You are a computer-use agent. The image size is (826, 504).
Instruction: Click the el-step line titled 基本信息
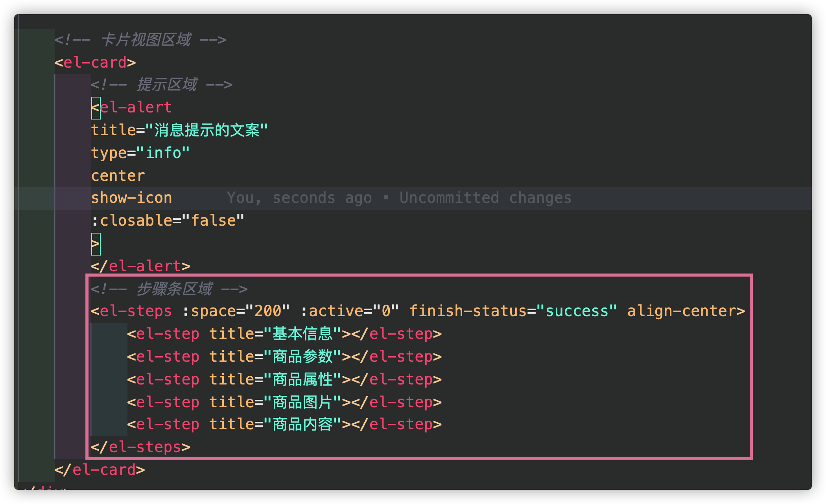click(284, 334)
